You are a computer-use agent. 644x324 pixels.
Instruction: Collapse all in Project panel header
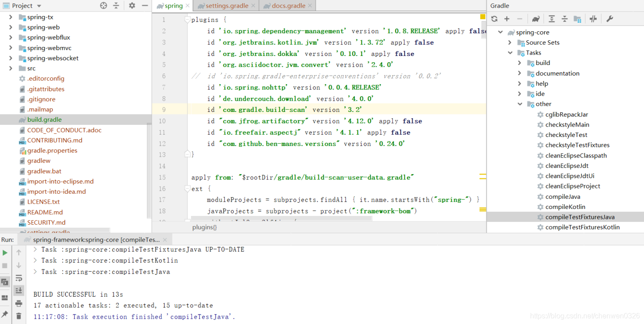pyautogui.click(x=116, y=5)
